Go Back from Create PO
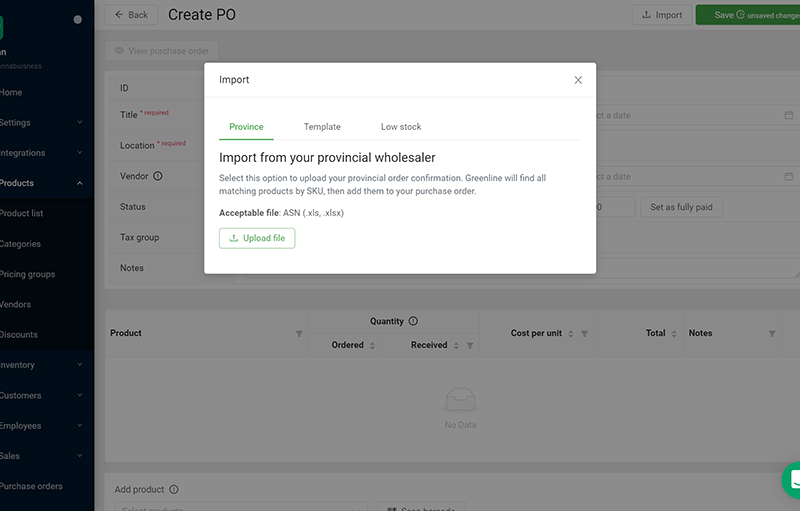 131,15
